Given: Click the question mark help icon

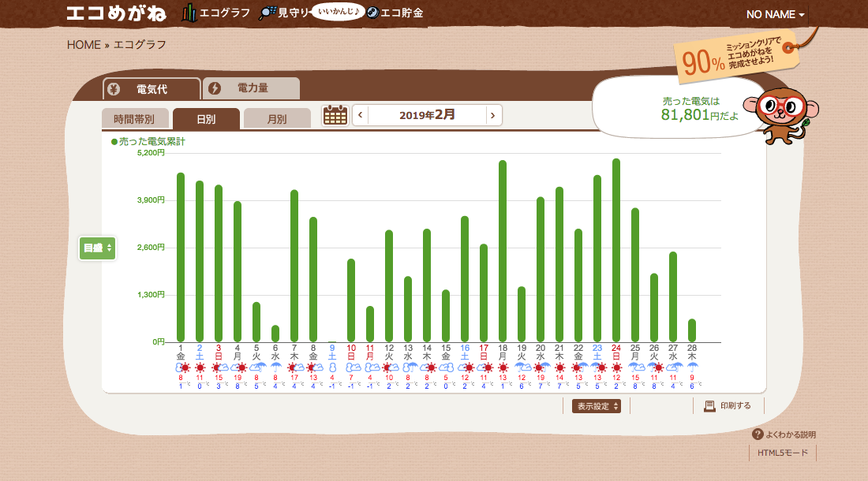Looking at the screenshot, I should (758, 434).
